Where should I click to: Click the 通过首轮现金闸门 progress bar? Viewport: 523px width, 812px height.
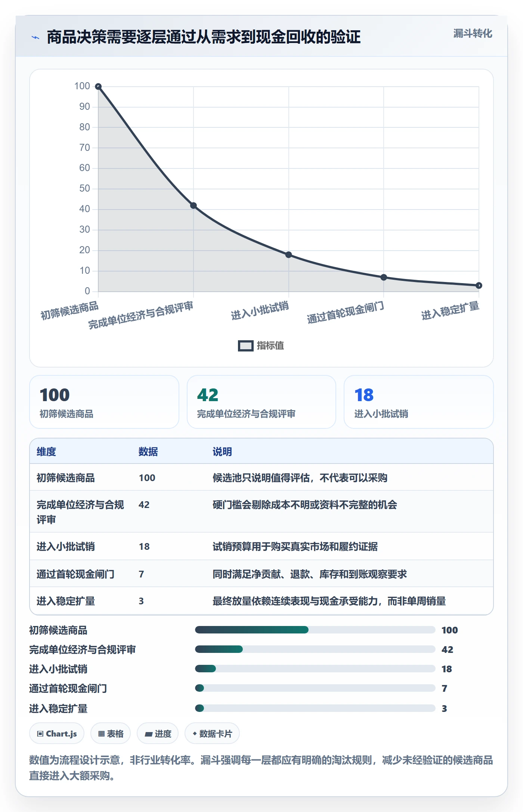click(315, 688)
